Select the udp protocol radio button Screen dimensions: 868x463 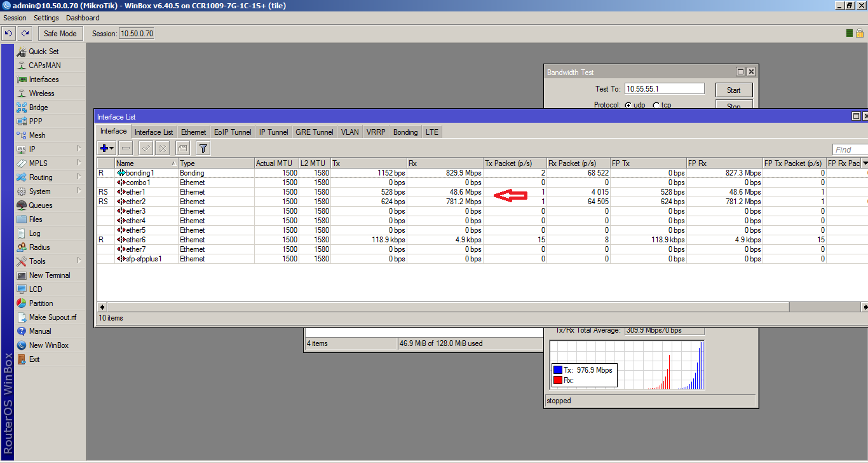(628, 106)
